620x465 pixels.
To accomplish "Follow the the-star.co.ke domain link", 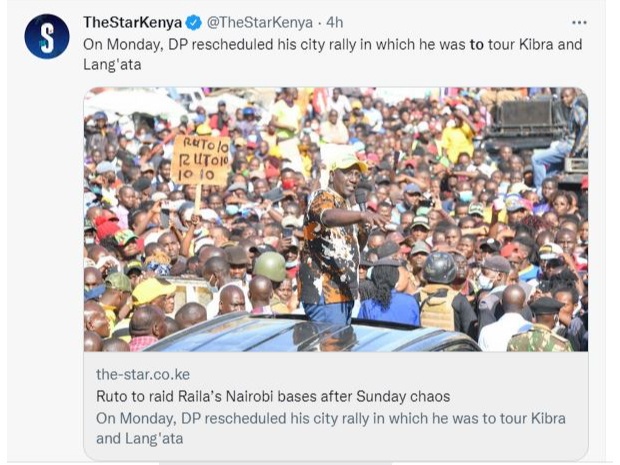I will pos(143,374).
